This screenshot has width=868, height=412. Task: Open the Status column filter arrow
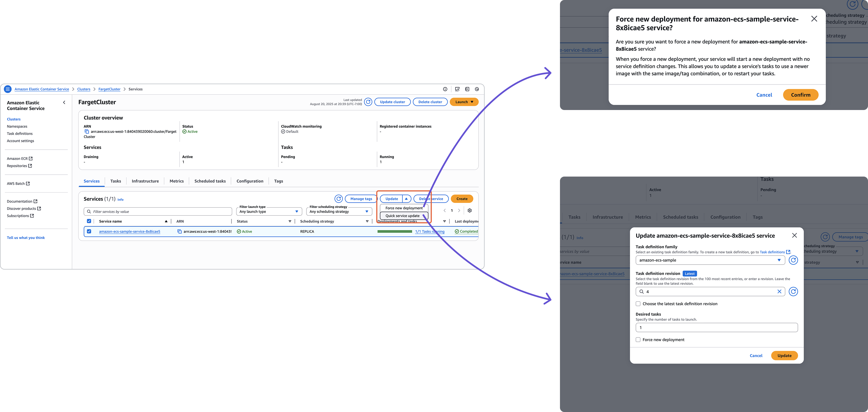290,221
